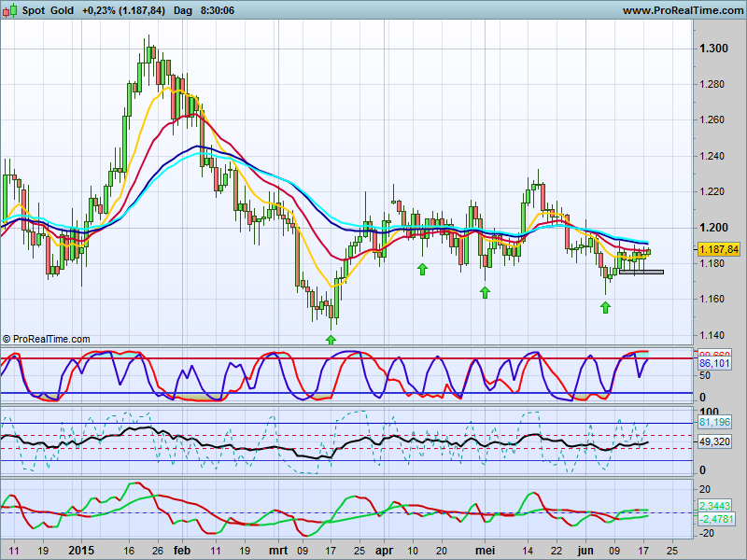Click the 86,101 stochastic value tag
The width and height of the screenshot is (747, 560).
(714, 363)
